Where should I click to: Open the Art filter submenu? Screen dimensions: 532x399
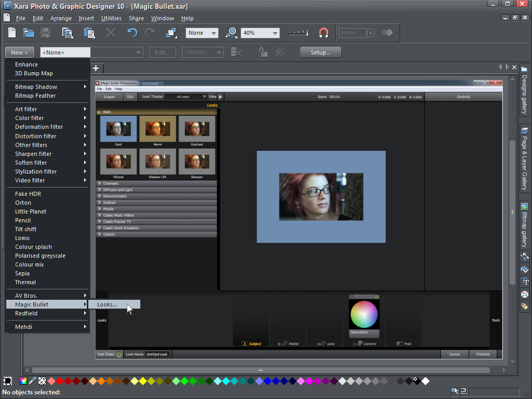47,109
